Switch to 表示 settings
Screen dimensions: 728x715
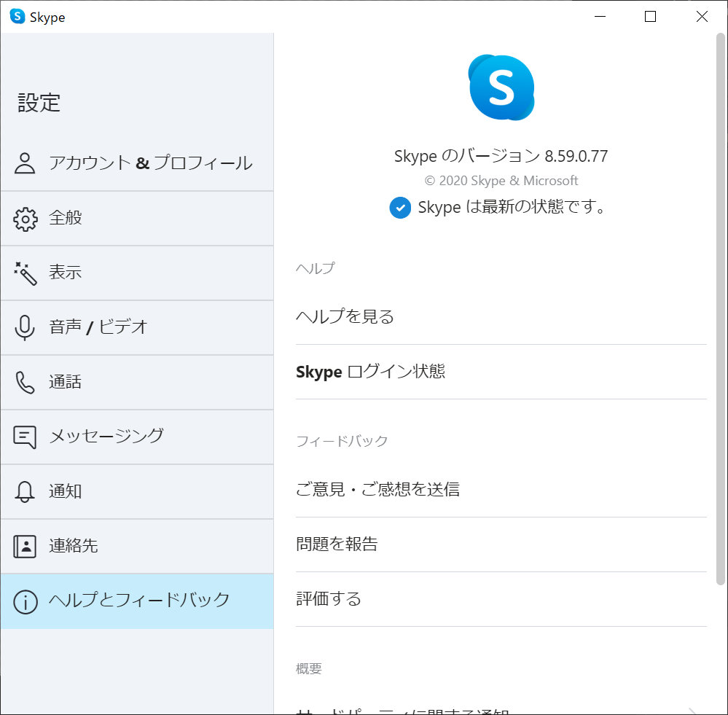click(x=137, y=273)
